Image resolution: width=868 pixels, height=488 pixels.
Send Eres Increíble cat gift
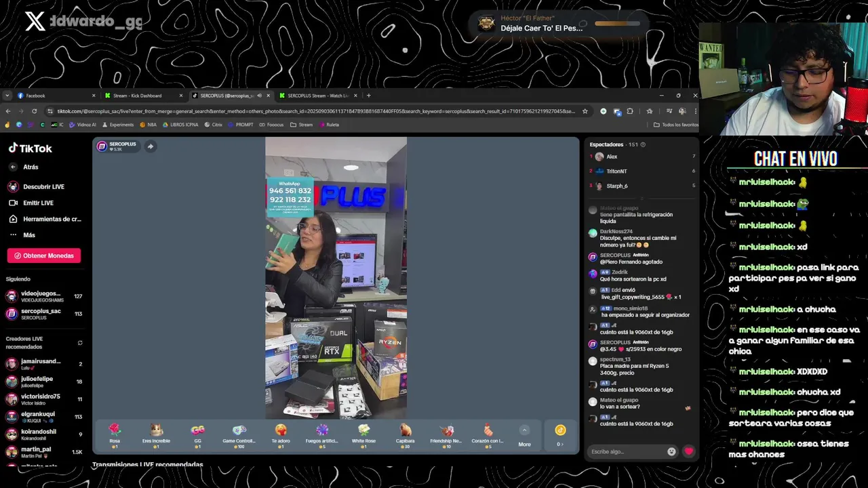click(156, 435)
